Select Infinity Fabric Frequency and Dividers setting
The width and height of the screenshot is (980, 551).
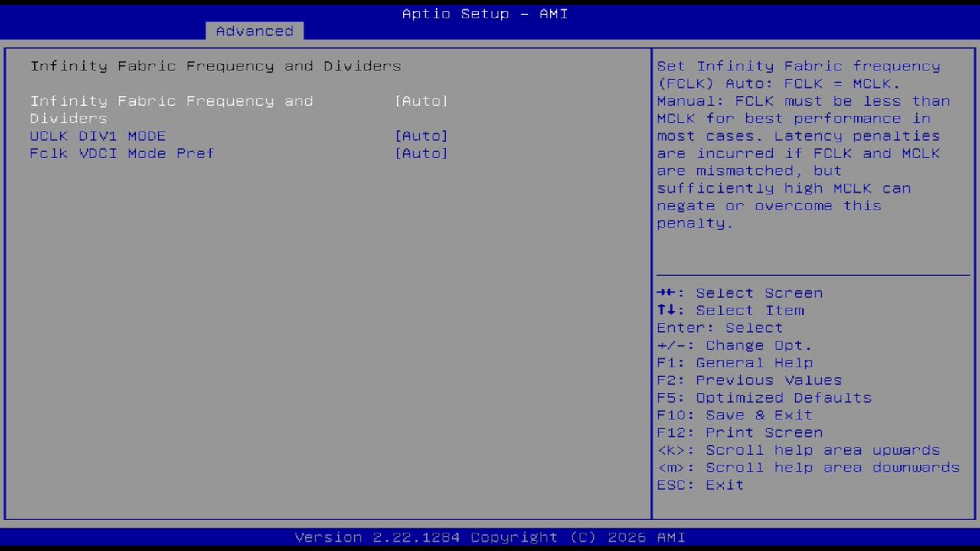tap(171, 109)
